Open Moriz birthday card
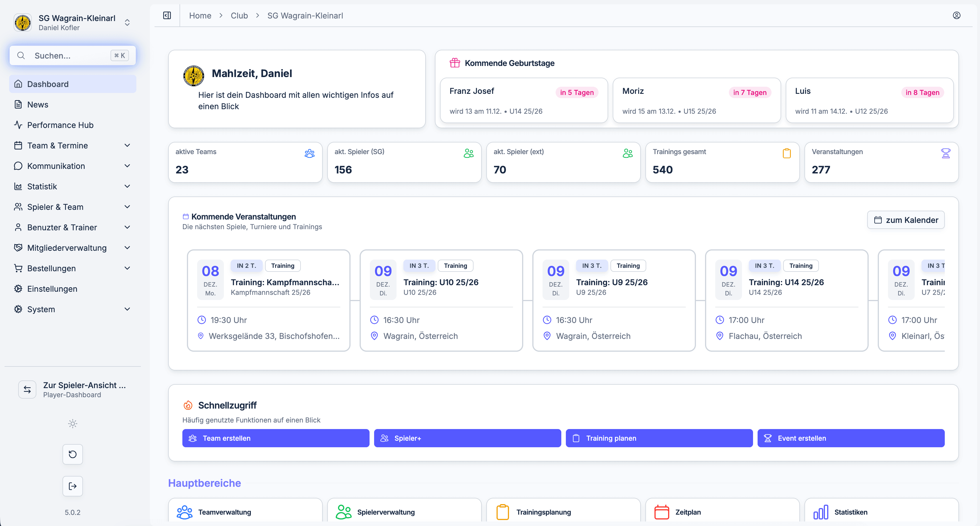Image resolution: width=980 pixels, height=526 pixels. (697, 101)
